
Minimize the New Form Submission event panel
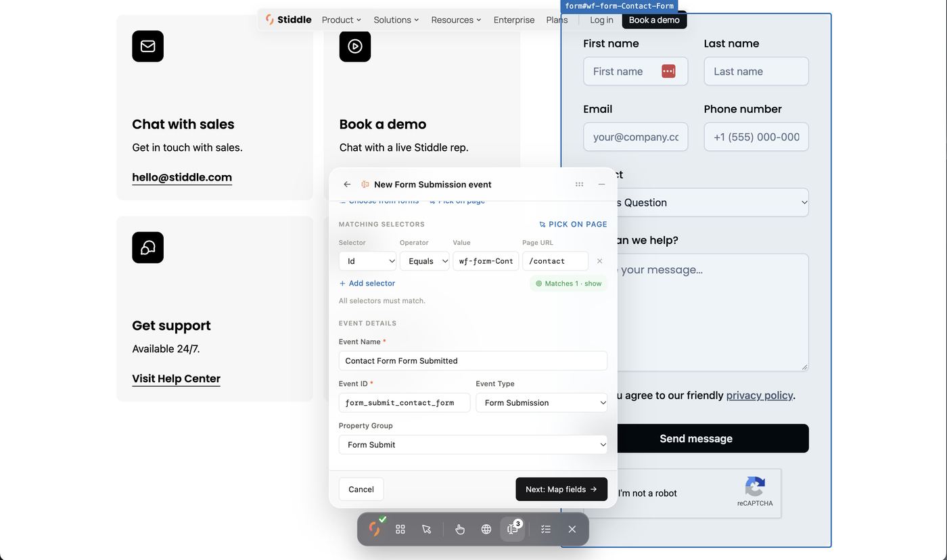coord(601,184)
